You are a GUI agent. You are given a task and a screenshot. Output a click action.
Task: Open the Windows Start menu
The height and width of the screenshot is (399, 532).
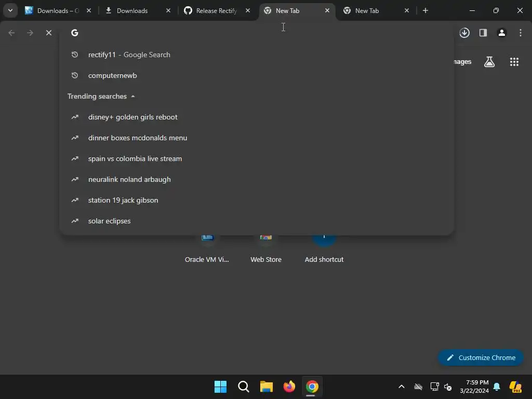tap(220, 387)
